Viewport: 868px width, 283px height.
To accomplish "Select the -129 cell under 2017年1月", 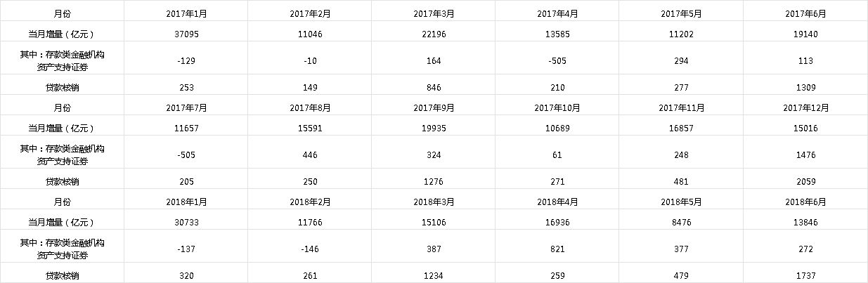I will click(186, 60).
